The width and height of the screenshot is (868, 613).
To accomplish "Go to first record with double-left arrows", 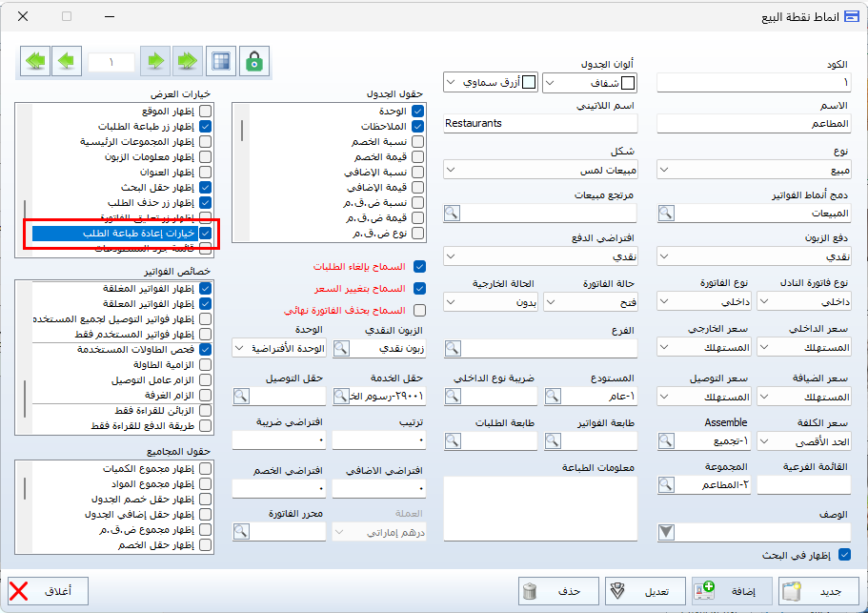I will pos(35,61).
